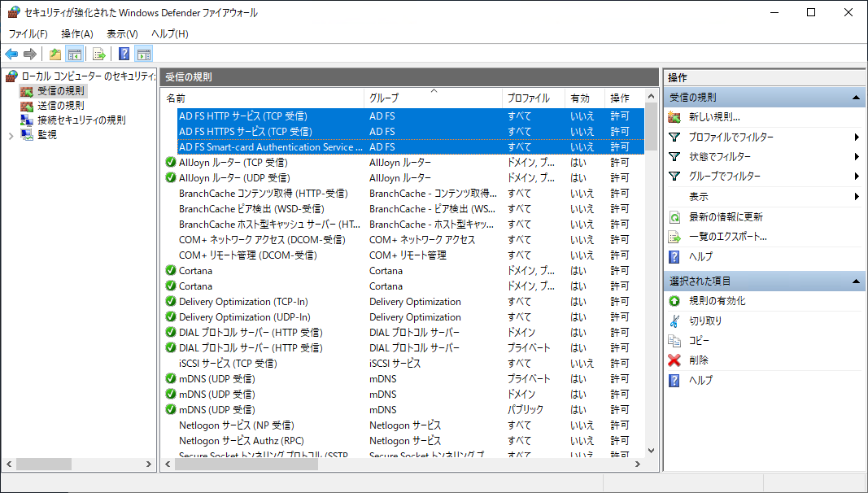Toggle the action pane toolbar icon
Screen dimensions: 868x493
tap(143, 54)
